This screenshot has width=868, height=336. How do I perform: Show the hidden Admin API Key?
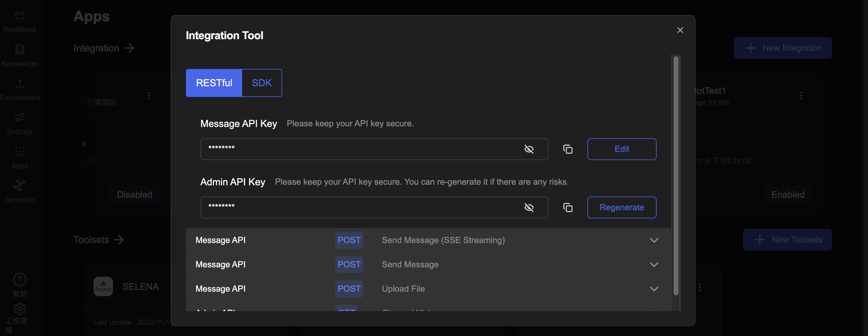tap(529, 207)
